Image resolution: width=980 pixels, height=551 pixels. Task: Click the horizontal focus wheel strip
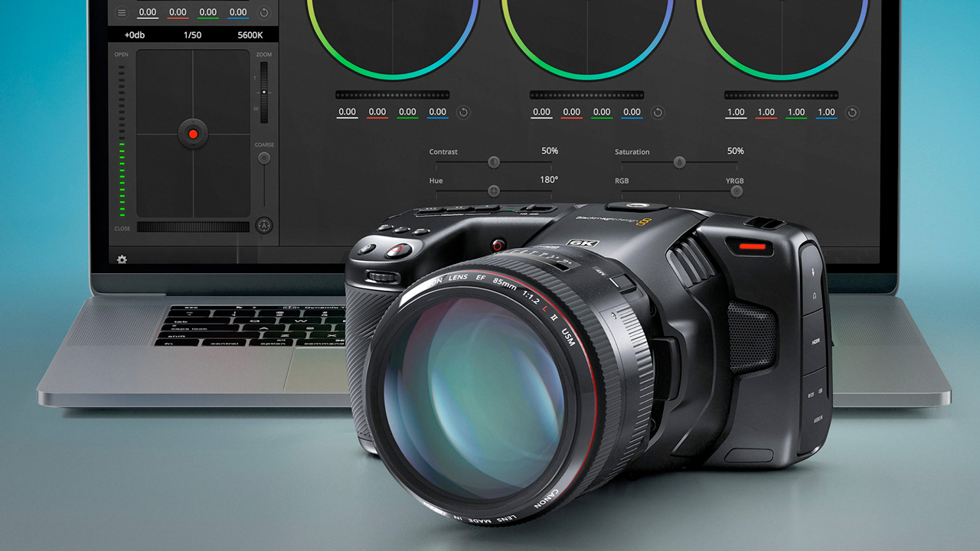[193, 227]
